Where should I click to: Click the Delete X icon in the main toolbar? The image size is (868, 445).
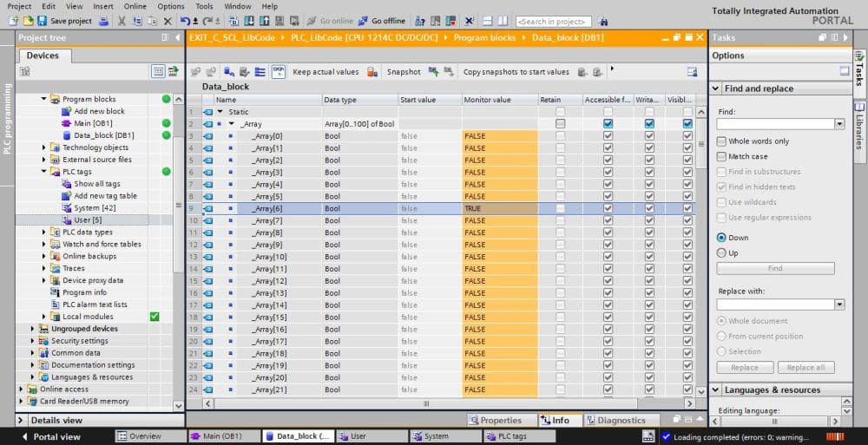click(x=168, y=21)
